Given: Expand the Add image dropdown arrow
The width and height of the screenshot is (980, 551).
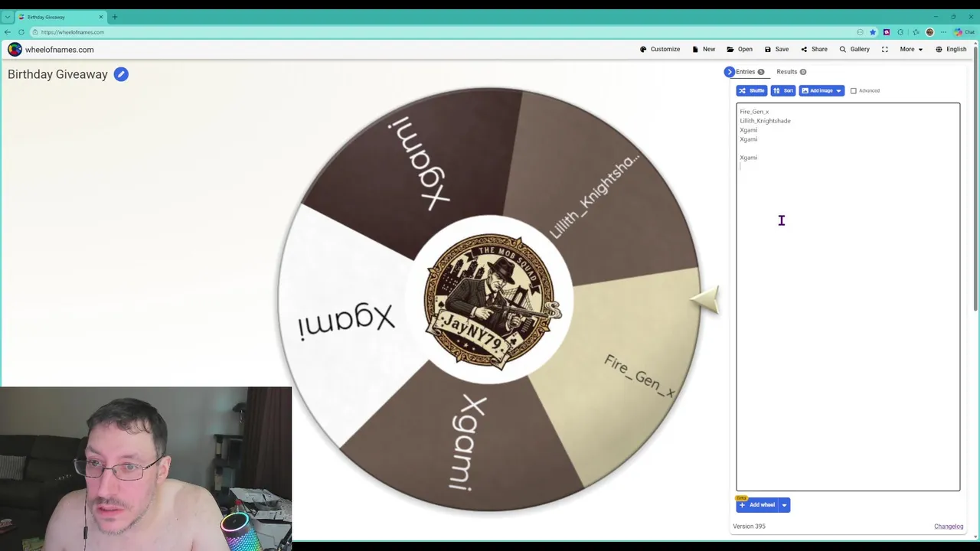Looking at the screenshot, I should 839,90.
